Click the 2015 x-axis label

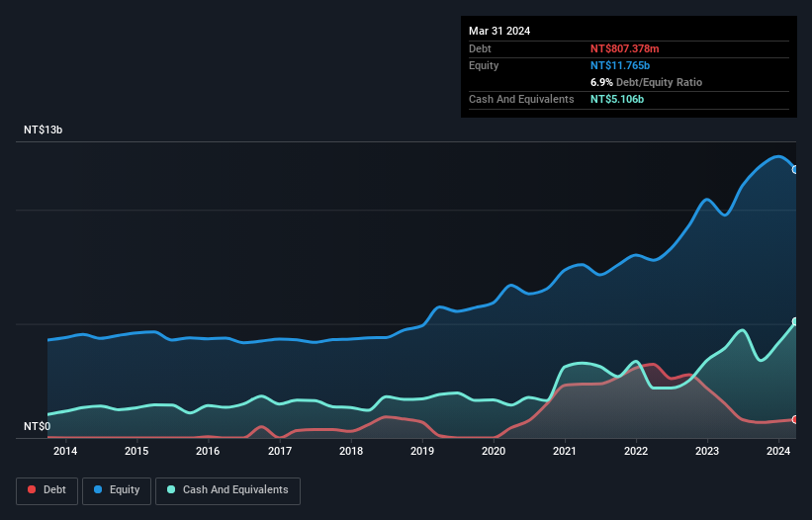[136, 451]
